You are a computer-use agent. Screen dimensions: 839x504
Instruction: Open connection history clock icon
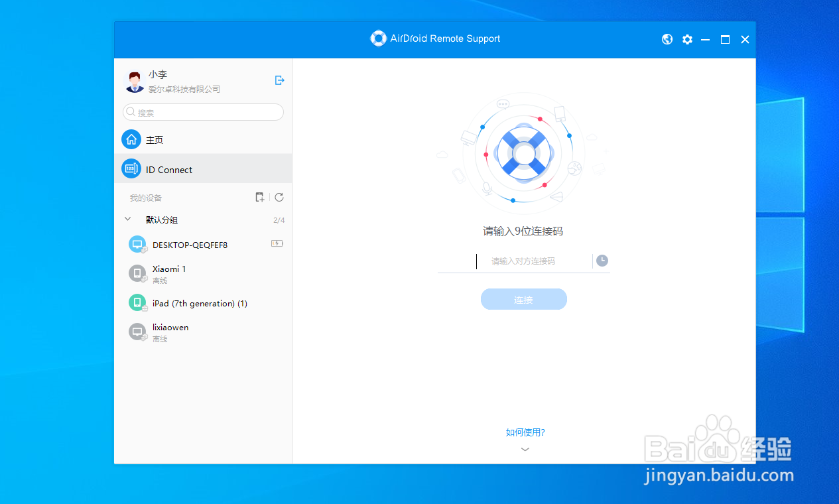(x=602, y=261)
